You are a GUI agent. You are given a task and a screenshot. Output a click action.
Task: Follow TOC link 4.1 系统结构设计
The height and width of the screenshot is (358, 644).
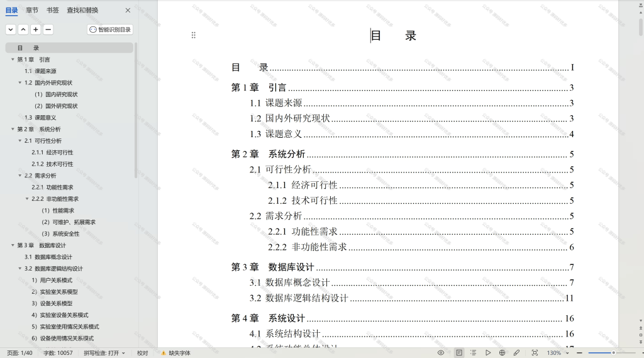pyautogui.click(x=411, y=333)
